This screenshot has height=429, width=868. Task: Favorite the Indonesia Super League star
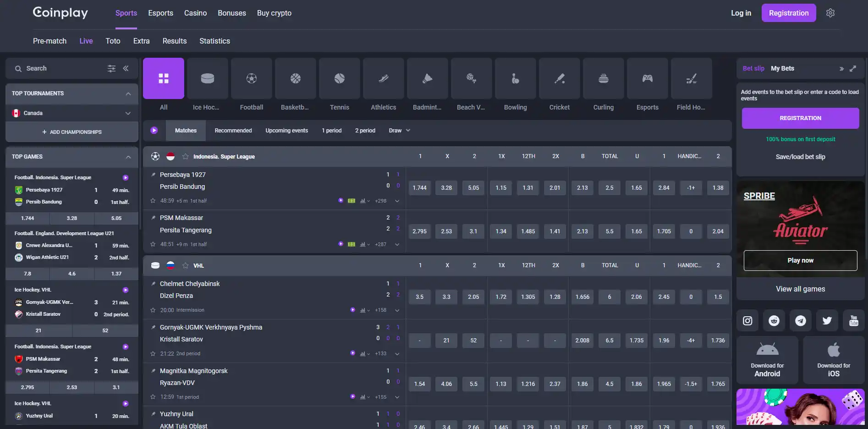185,156
